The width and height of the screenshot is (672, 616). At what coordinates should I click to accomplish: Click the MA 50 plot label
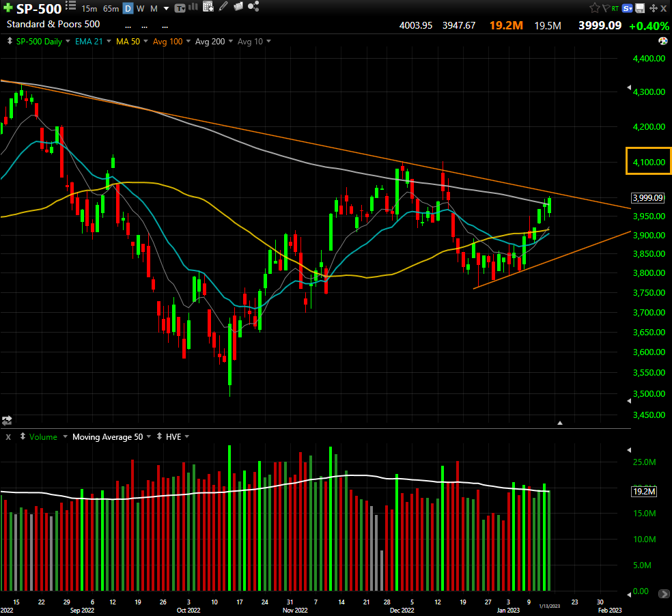128,42
